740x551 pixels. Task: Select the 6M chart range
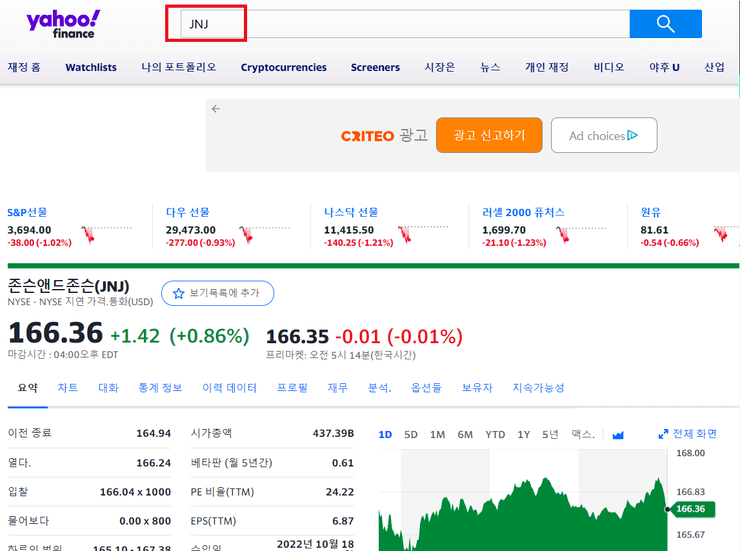465,434
